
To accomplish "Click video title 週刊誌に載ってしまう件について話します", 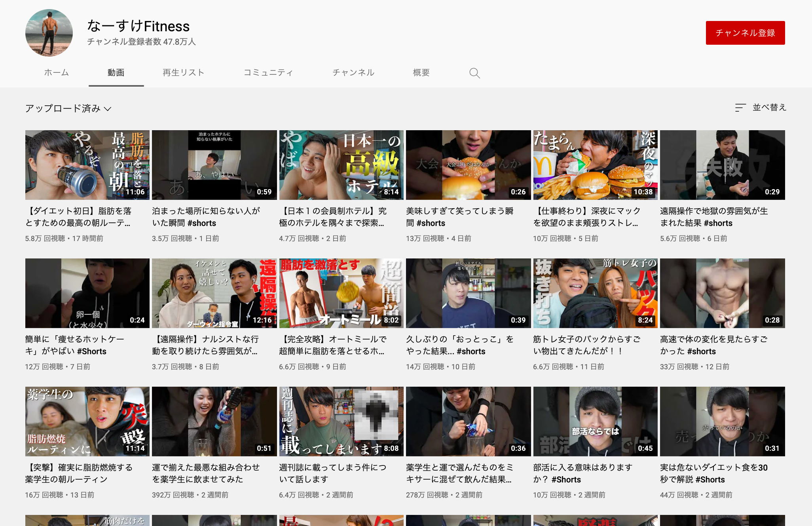I will 332,473.
